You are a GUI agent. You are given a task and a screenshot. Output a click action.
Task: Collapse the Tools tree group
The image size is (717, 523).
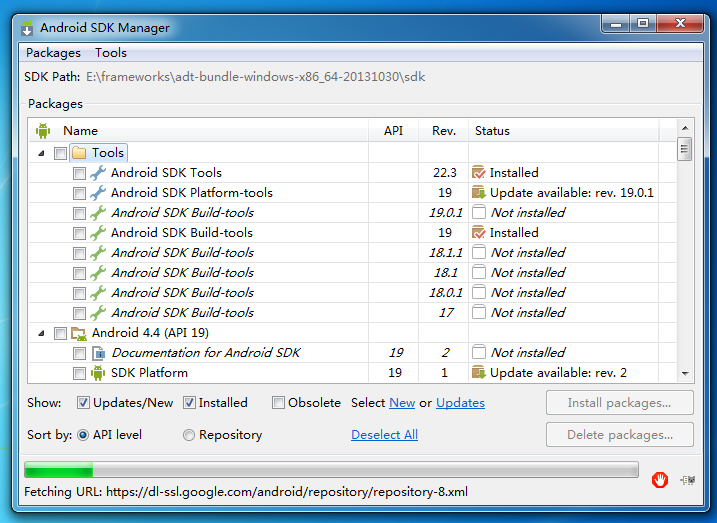[42, 153]
